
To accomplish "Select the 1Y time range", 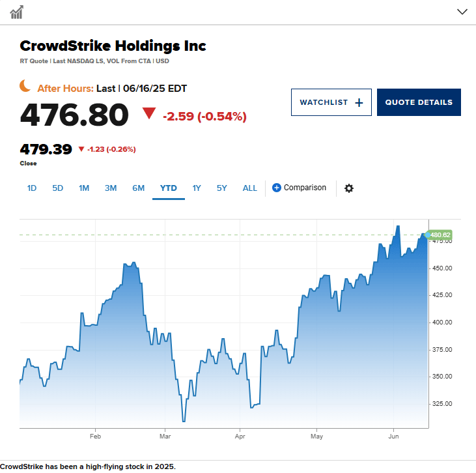I will (197, 188).
